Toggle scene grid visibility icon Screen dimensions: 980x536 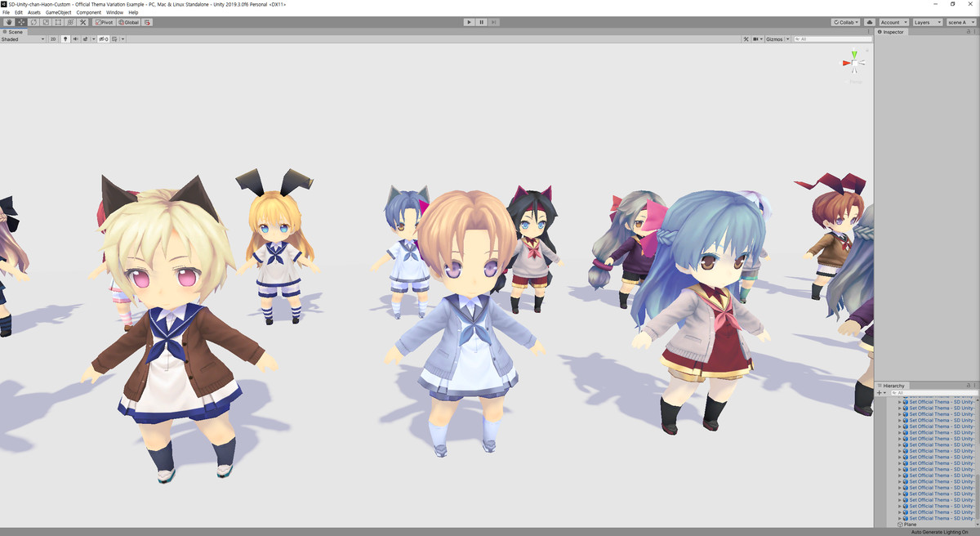(114, 39)
